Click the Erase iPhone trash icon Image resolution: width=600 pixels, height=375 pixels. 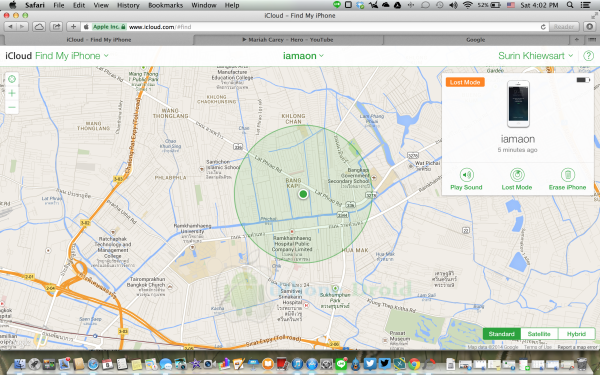(567, 175)
